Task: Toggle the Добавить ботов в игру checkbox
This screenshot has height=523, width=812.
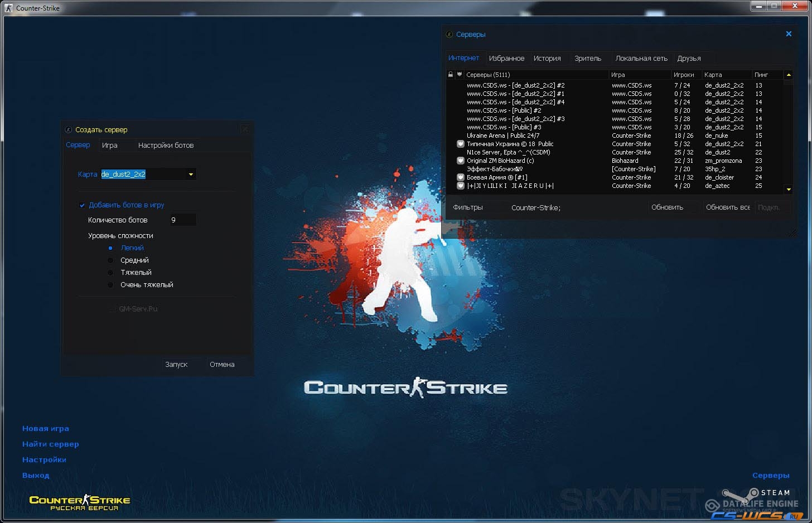Action: point(82,205)
